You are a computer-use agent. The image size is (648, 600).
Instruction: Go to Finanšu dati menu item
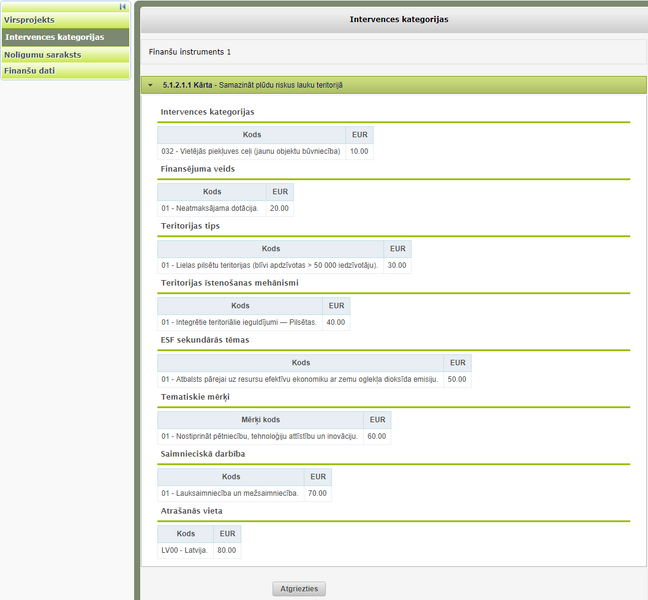[65, 71]
